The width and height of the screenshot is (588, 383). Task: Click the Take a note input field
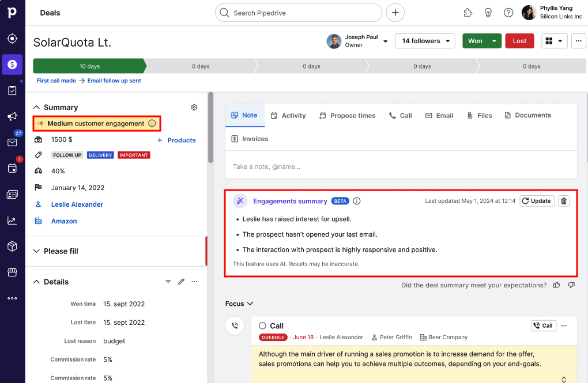[346, 166]
